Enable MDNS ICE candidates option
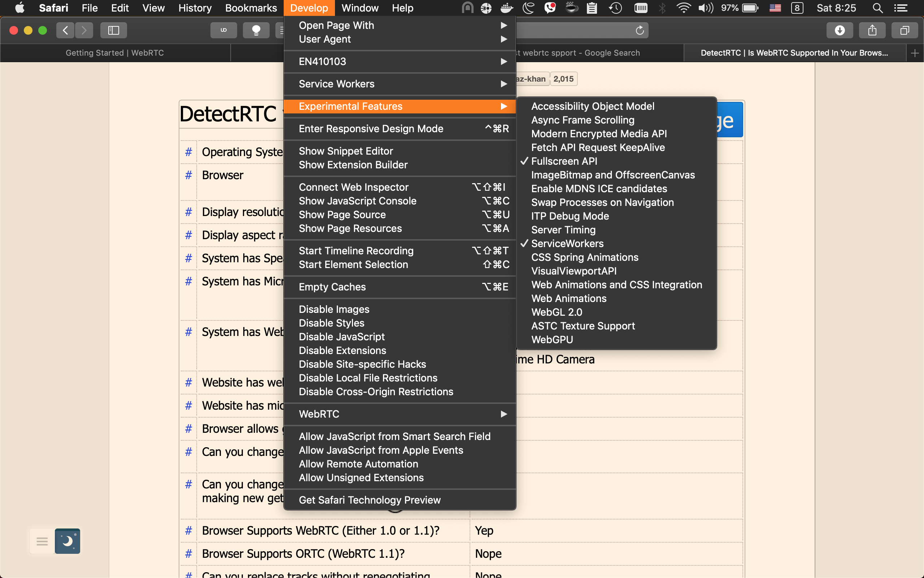Image resolution: width=924 pixels, height=578 pixels. pyautogui.click(x=616, y=189)
